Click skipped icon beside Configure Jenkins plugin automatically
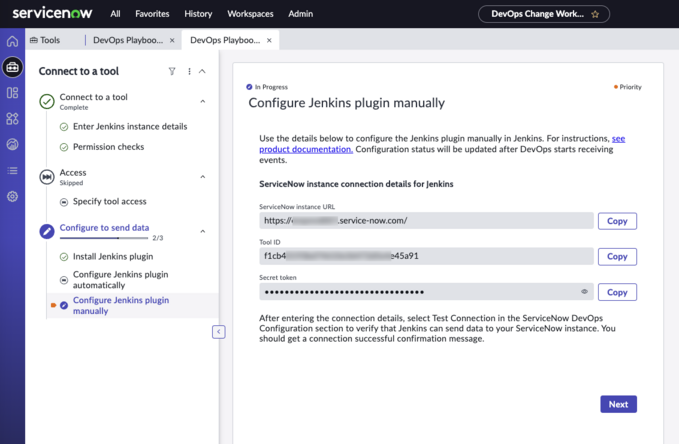The image size is (679, 444). click(64, 280)
